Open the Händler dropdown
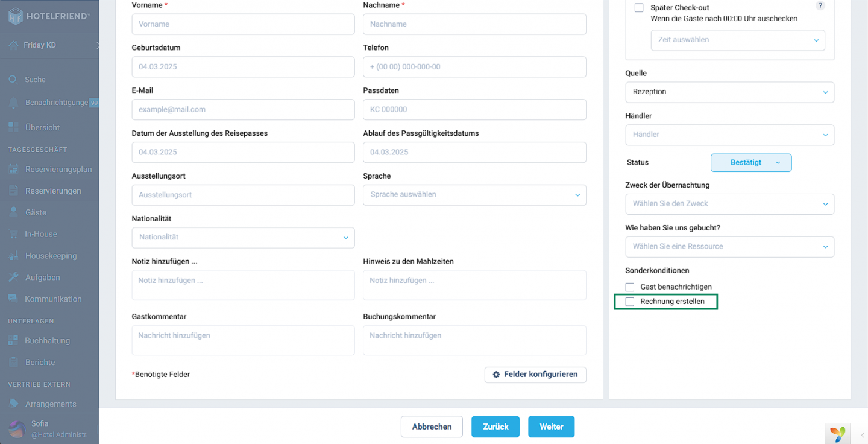This screenshot has width=868, height=444. pos(730,135)
